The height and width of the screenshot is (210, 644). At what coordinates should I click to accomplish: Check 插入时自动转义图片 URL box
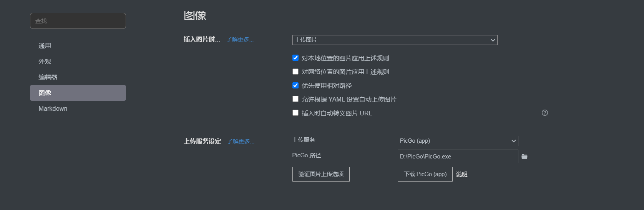pyautogui.click(x=295, y=113)
